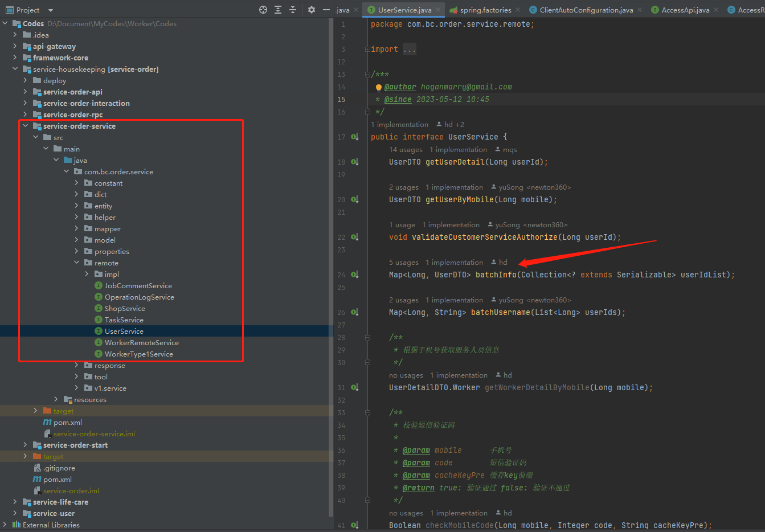
Task: Open WorkerRemoteService interface
Action: 141,342
